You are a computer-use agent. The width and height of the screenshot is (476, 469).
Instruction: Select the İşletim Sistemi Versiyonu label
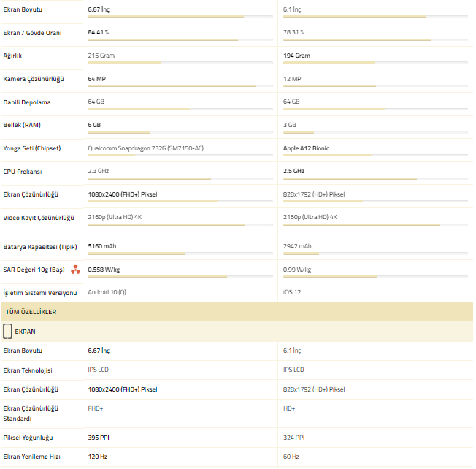40,293
